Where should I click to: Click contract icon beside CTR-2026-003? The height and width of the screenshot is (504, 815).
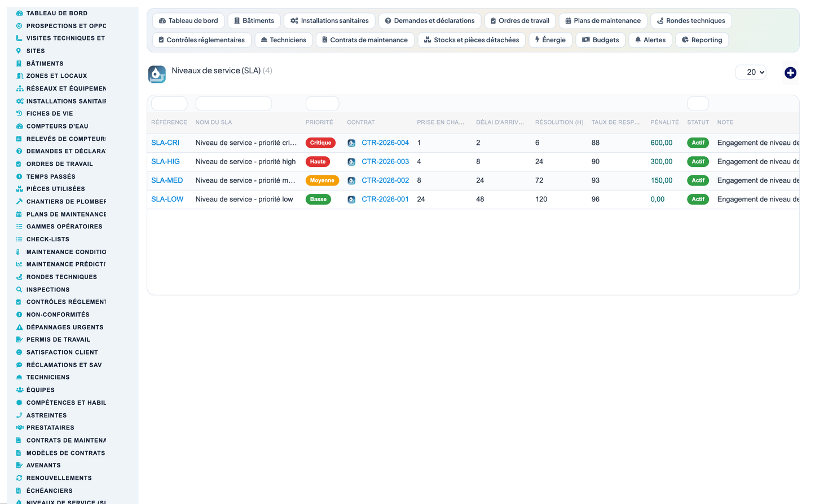coord(351,162)
